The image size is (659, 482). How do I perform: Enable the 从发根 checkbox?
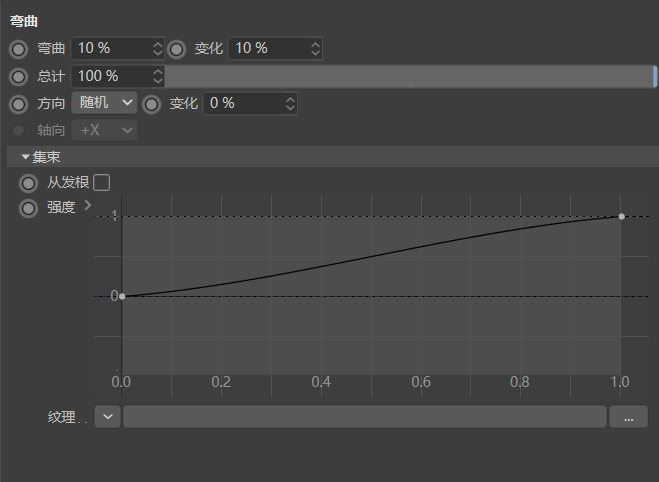pos(101,182)
